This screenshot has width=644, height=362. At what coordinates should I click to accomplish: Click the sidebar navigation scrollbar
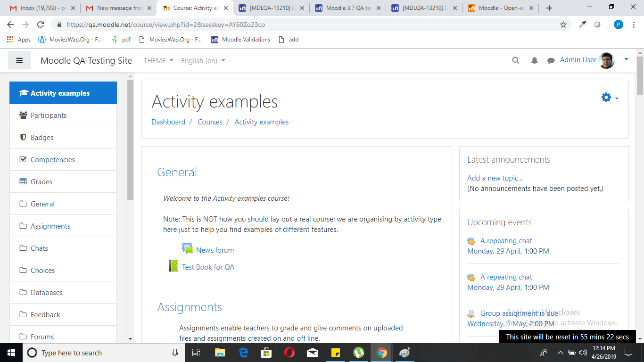(x=131, y=140)
